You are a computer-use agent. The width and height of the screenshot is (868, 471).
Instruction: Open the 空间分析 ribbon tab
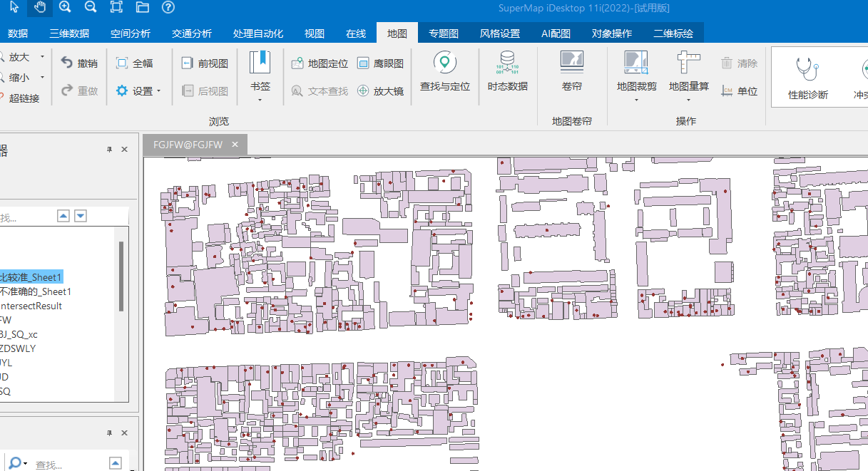pos(131,33)
